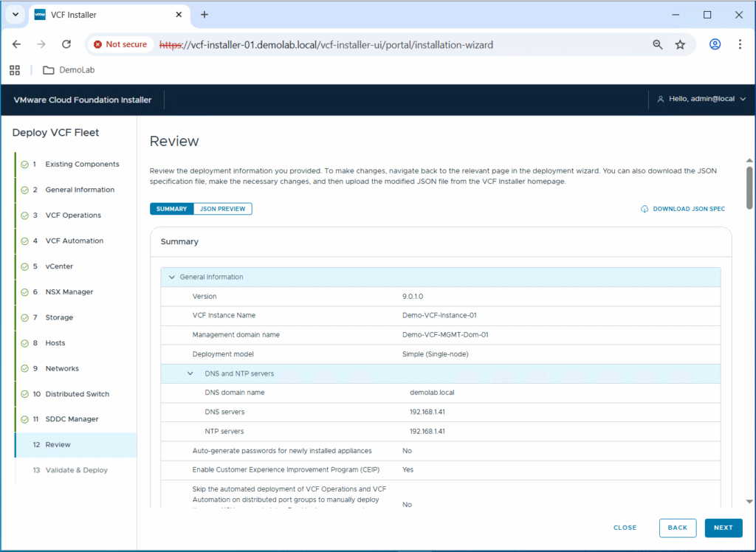Click the Close link in the footer
The width and height of the screenshot is (756, 552).
pyautogui.click(x=625, y=528)
